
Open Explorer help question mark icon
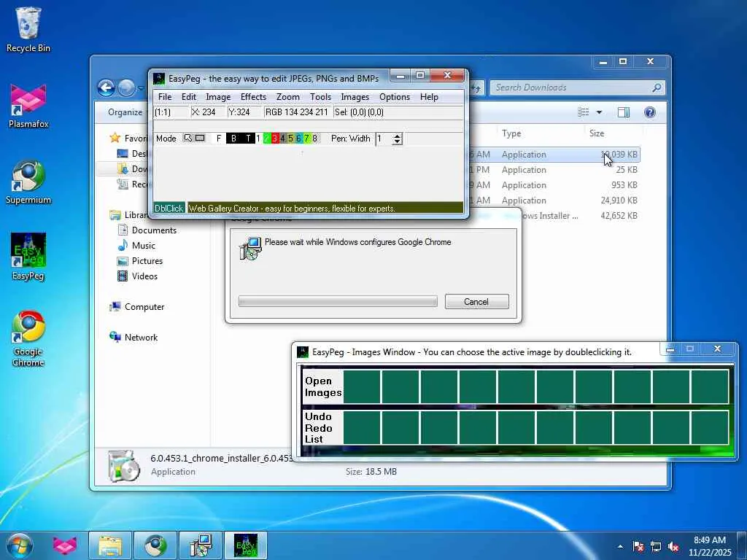pos(649,112)
